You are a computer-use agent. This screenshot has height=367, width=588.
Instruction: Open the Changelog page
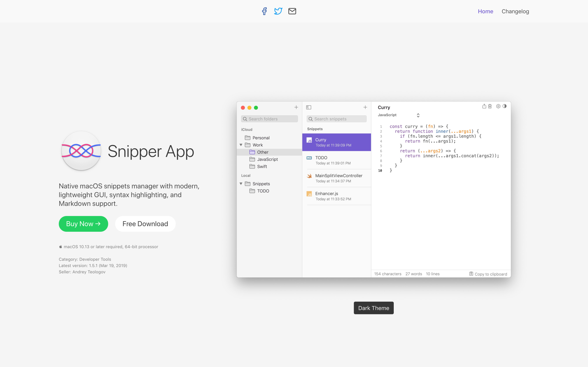click(x=515, y=11)
